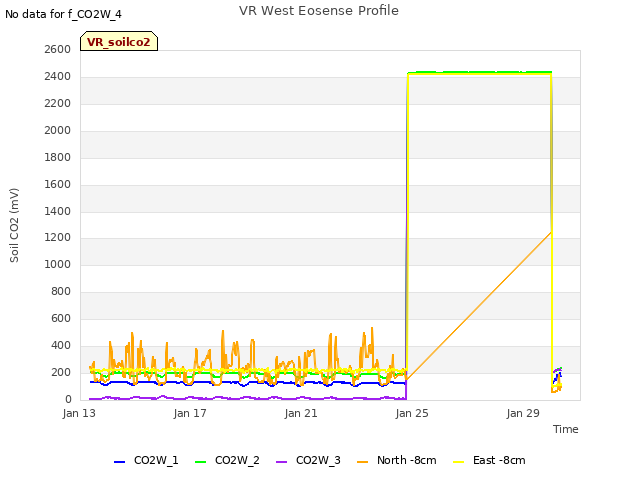Image resolution: width=640 pixels, height=480 pixels.
Task: Click the Jan 21 x-axis tick label
Action: (x=301, y=413)
